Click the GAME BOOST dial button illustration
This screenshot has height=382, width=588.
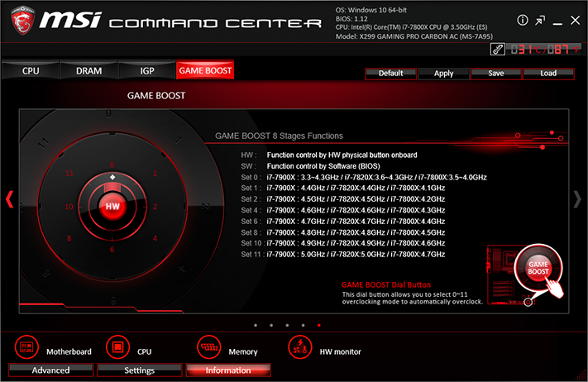point(538,268)
